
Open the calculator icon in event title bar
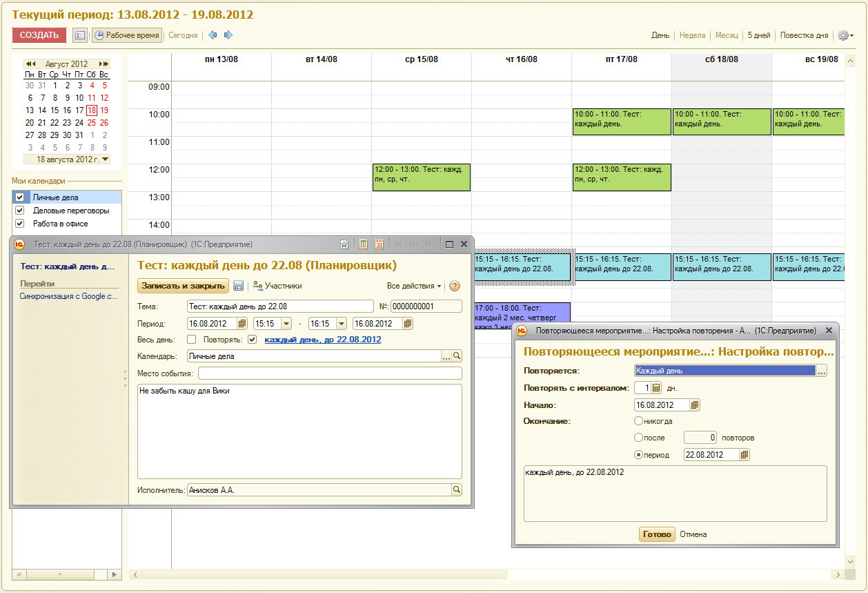pos(363,244)
